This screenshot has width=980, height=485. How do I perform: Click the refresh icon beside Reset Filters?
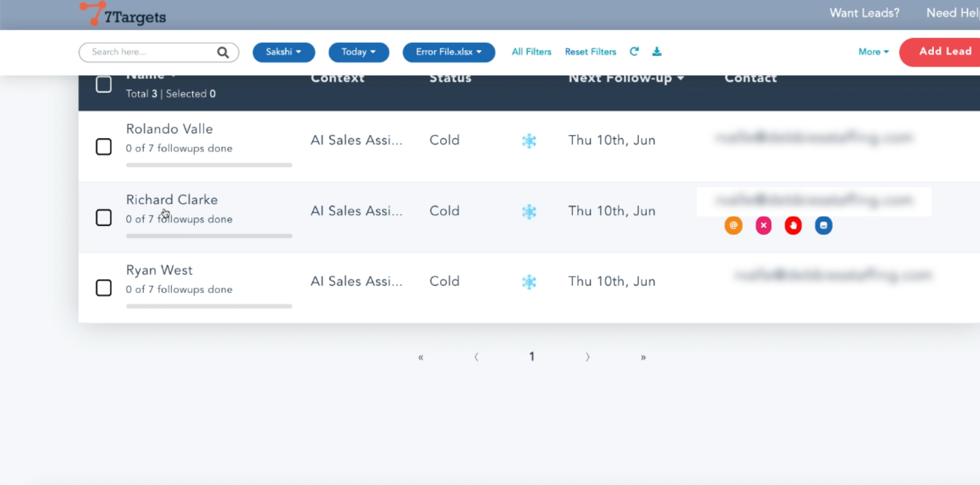tap(634, 52)
